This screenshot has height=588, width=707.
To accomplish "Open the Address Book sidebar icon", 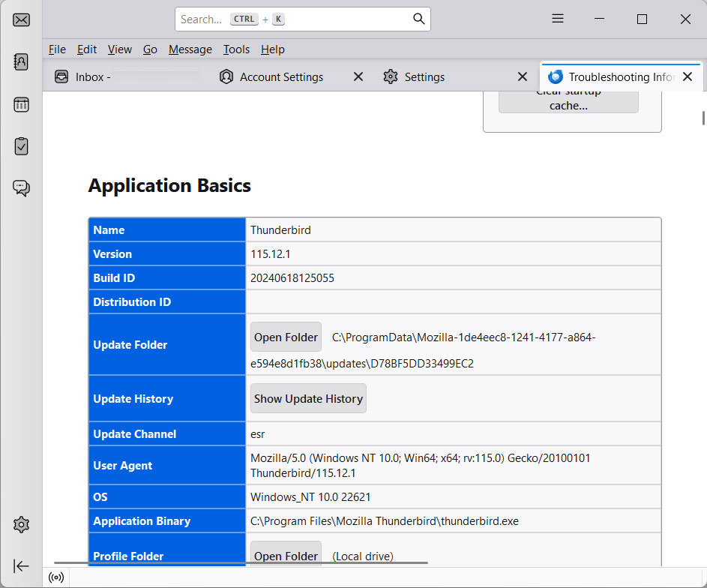I will (20, 62).
